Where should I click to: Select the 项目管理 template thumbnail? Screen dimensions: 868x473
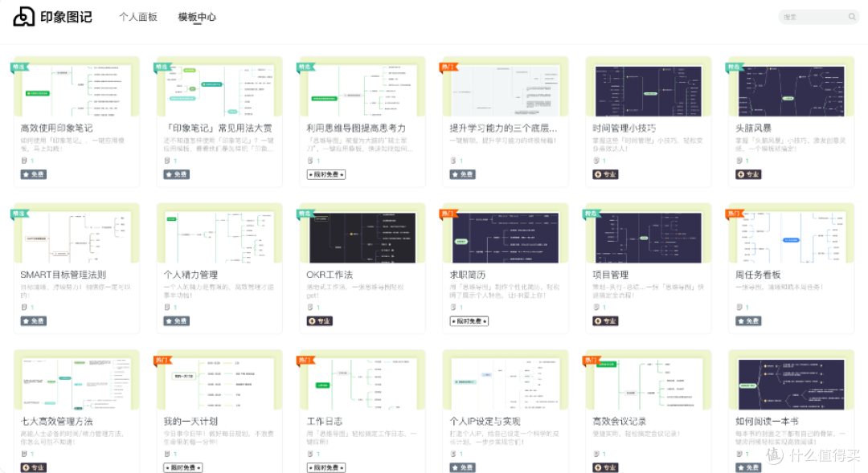[649, 238]
